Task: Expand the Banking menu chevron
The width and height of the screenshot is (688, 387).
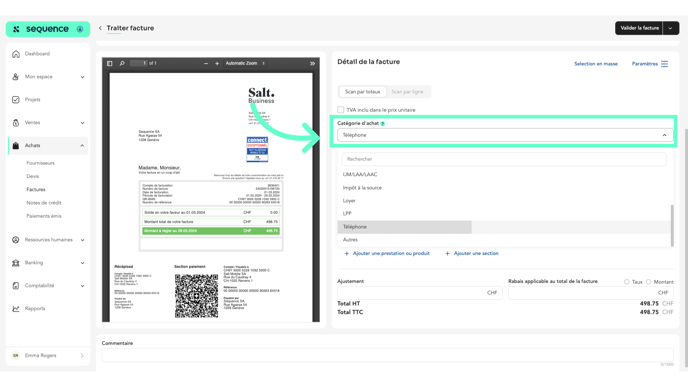Action: pyautogui.click(x=82, y=263)
